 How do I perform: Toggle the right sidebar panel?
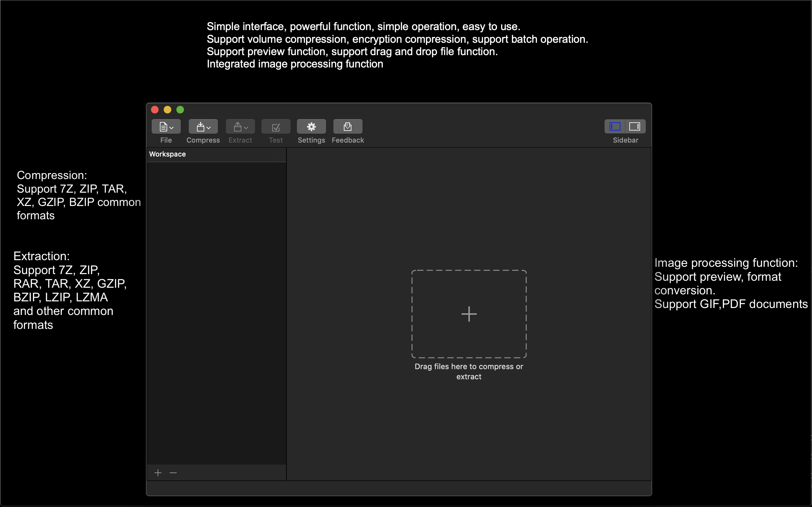[634, 126]
